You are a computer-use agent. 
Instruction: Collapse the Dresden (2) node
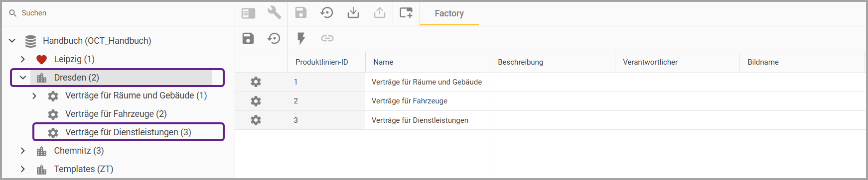click(23, 78)
